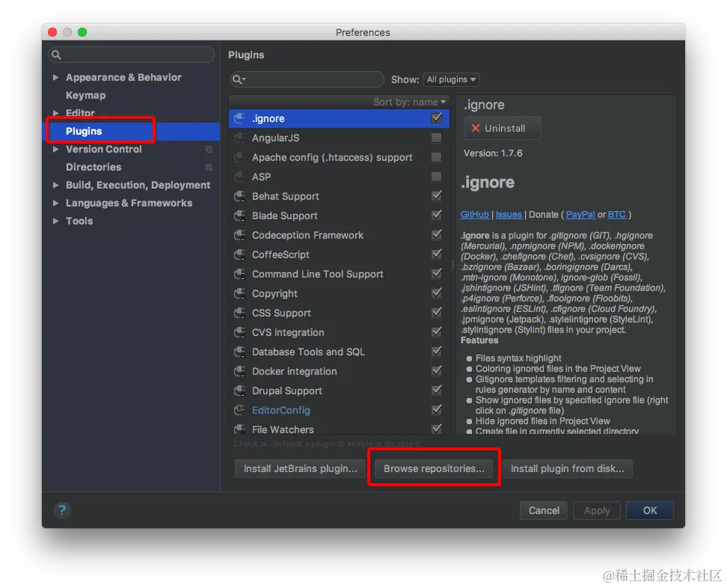Uncheck the Docker integration checkbox
Image resolution: width=727 pixels, height=588 pixels.
coord(436,371)
